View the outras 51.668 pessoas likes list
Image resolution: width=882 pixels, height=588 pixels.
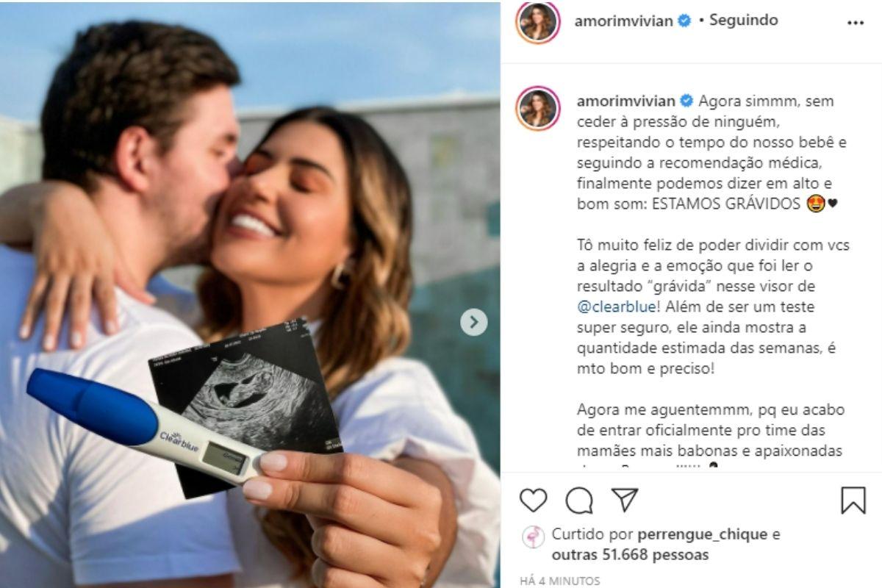coord(630,555)
